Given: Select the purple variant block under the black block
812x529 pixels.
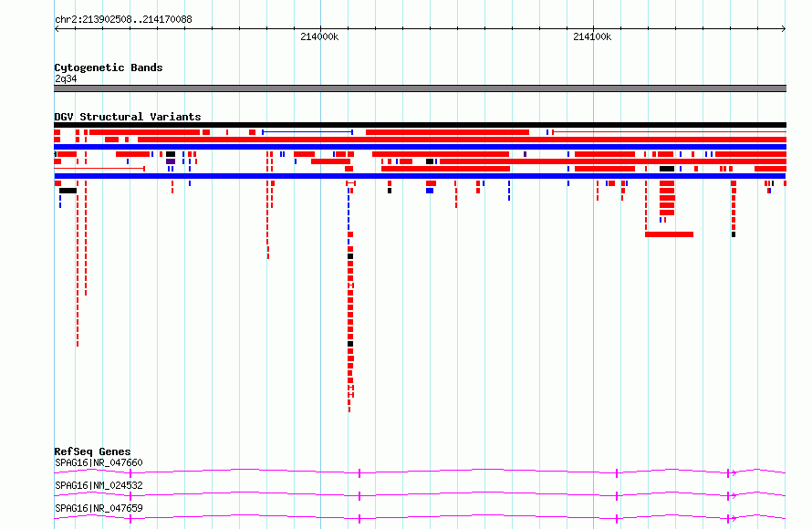Looking at the screenshot, I should [171, 161].
